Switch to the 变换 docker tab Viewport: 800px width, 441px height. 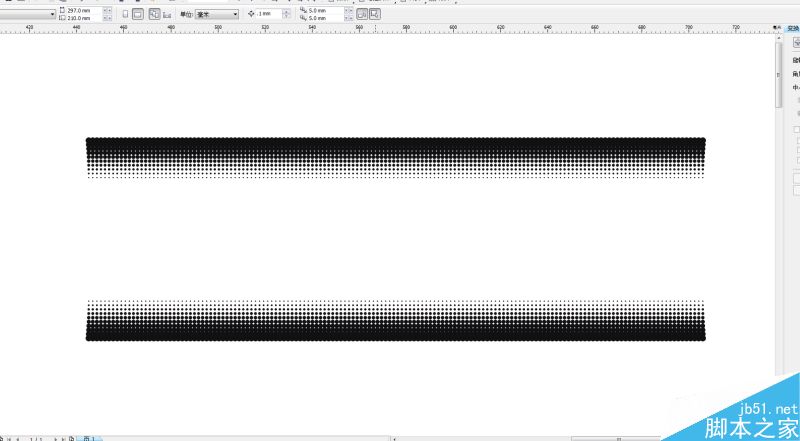(793, 29)
